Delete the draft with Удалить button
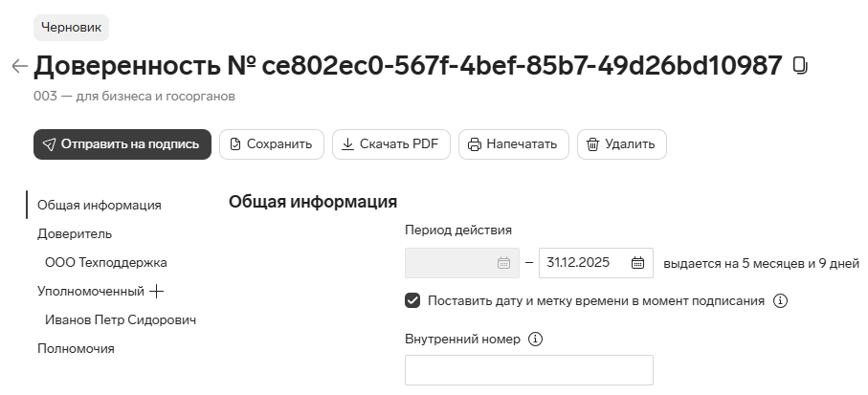Screen dimensions: 868x395 point(622,144)
